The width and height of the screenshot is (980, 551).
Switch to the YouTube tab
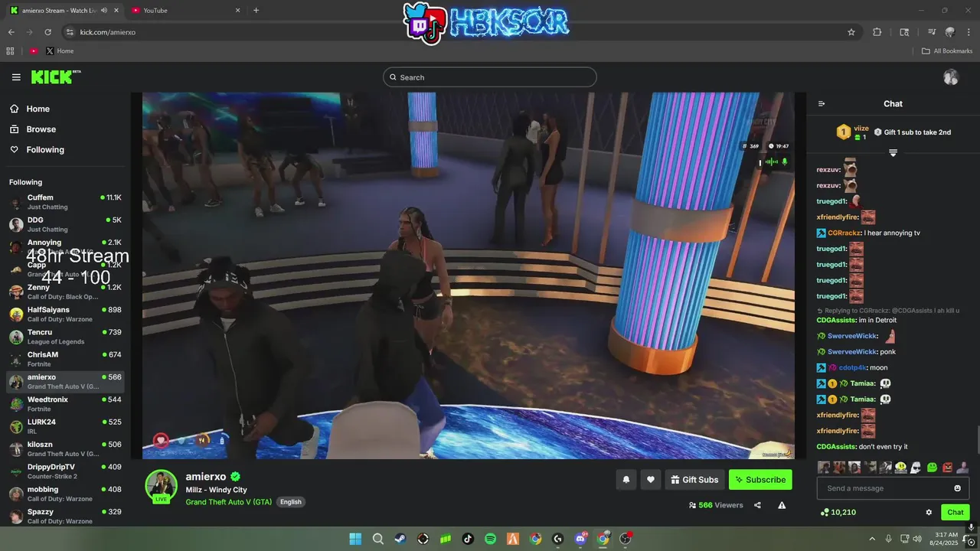tap(185, 11)
